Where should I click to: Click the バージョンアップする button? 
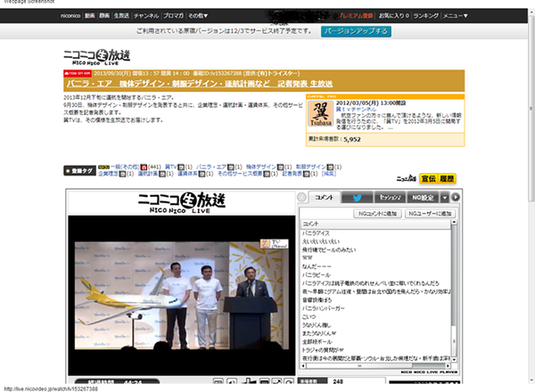[356, 31]
